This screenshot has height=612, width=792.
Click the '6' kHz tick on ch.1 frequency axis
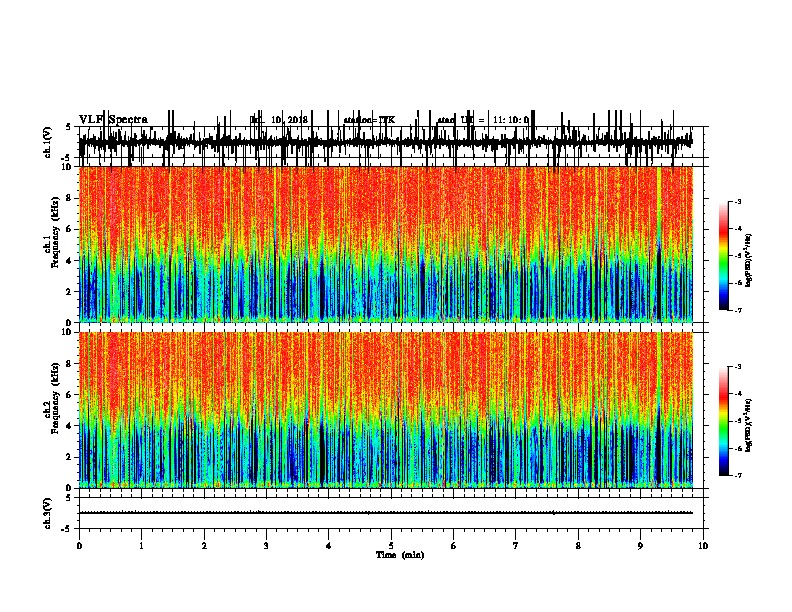[x=70, y=229]
